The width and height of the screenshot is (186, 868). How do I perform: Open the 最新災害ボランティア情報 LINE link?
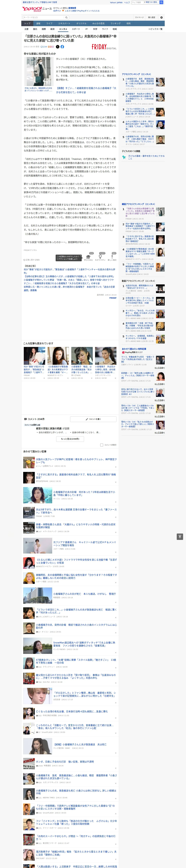pos(40,2)
